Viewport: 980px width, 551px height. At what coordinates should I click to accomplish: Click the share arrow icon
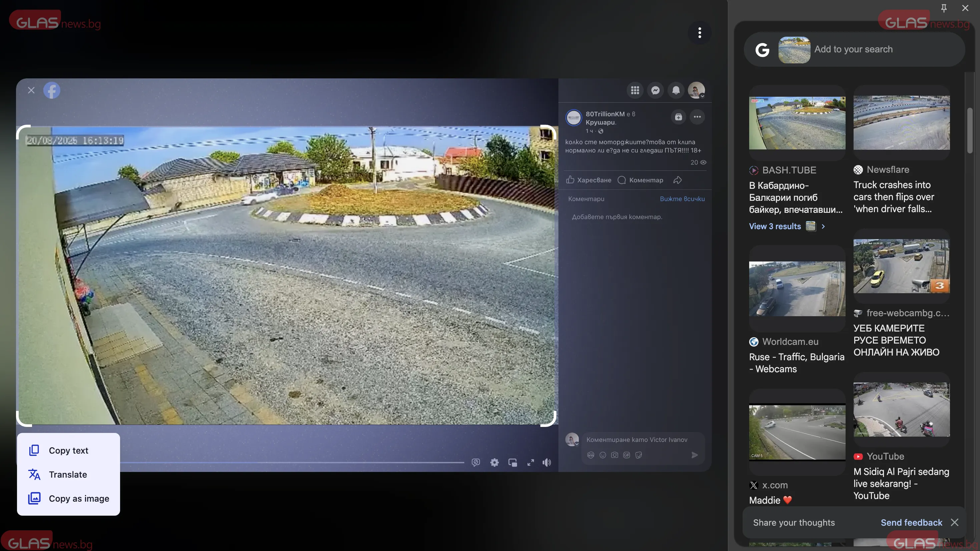pos(677,180)
